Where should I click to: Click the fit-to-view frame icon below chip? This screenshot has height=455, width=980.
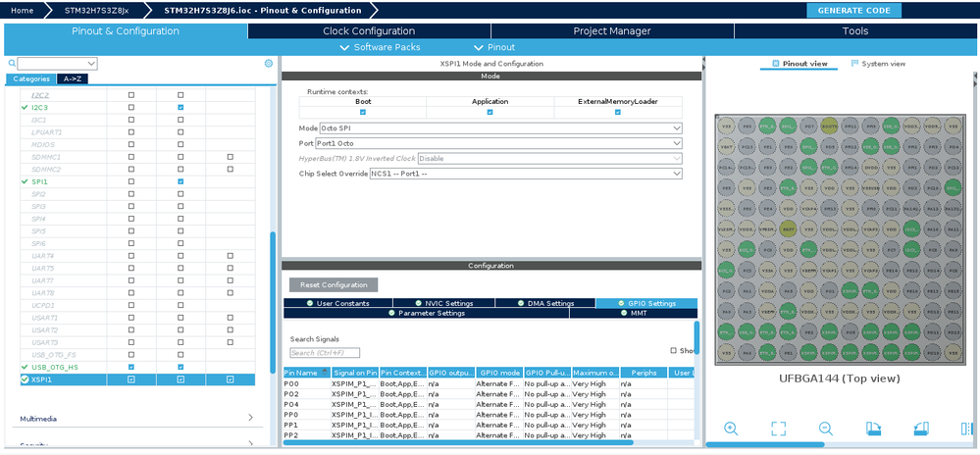778,429
